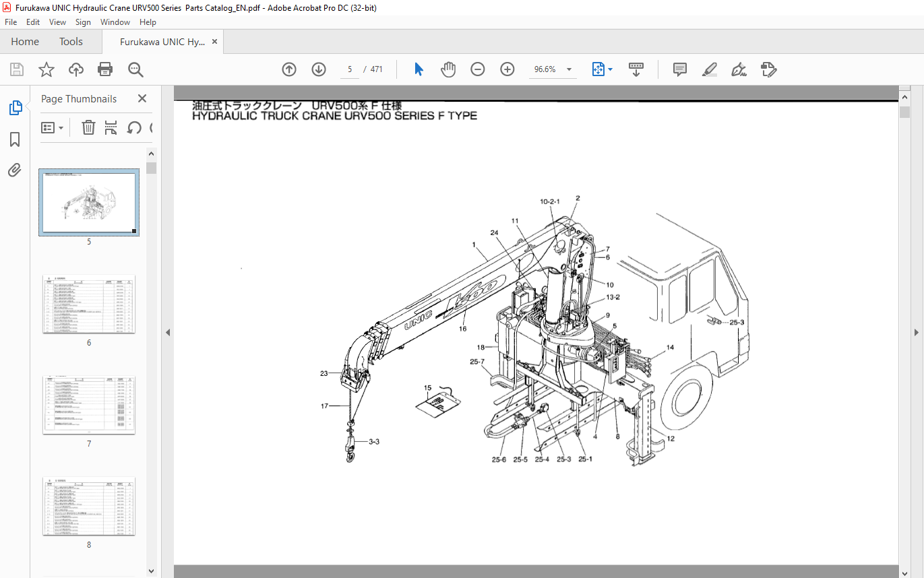Click the fit page tool icon
The image size is (924, 578).
pos(598,69)
